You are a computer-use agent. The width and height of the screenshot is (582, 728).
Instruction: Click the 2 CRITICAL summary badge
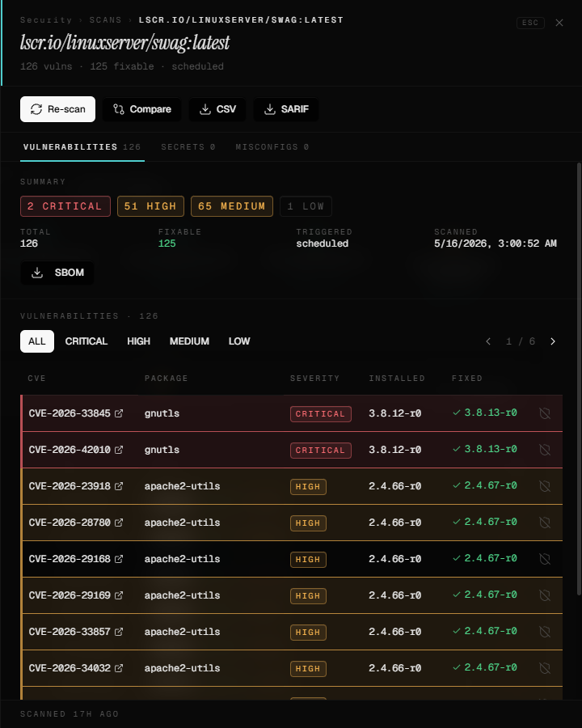coord(65,206)
